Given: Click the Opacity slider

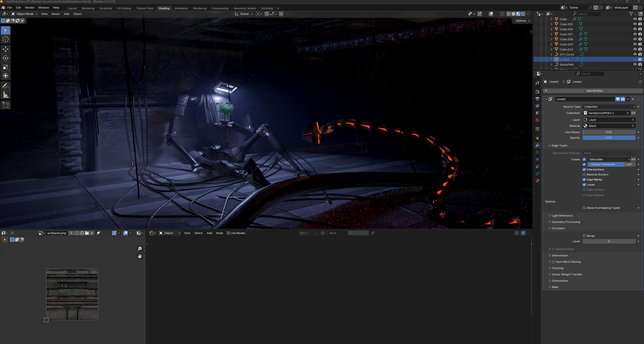Looking at the screenshot, I should pyautogui.click(x=609, y=138).
